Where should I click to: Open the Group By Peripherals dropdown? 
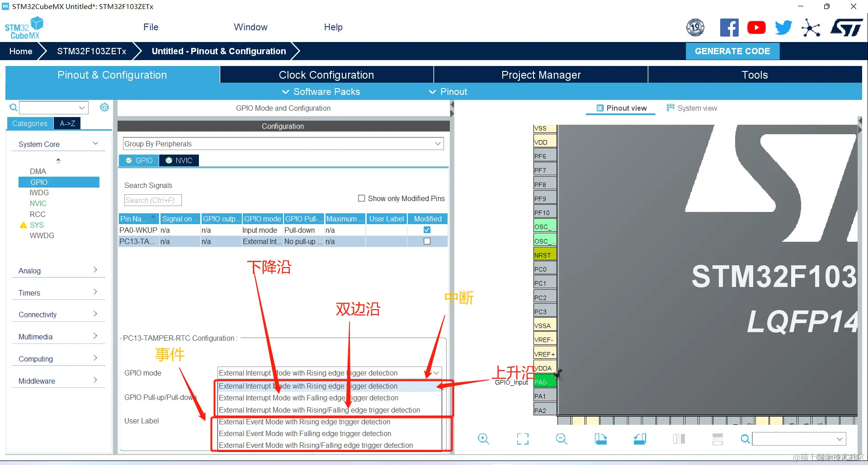[283, 144]
